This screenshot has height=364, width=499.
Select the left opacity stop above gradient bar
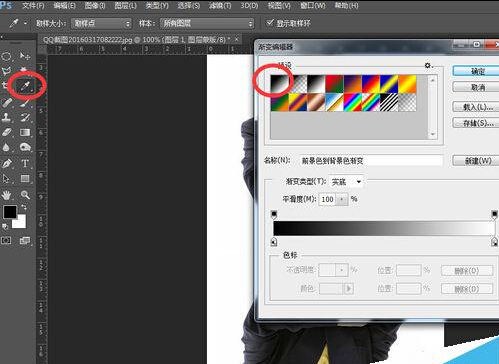point(274,214)
